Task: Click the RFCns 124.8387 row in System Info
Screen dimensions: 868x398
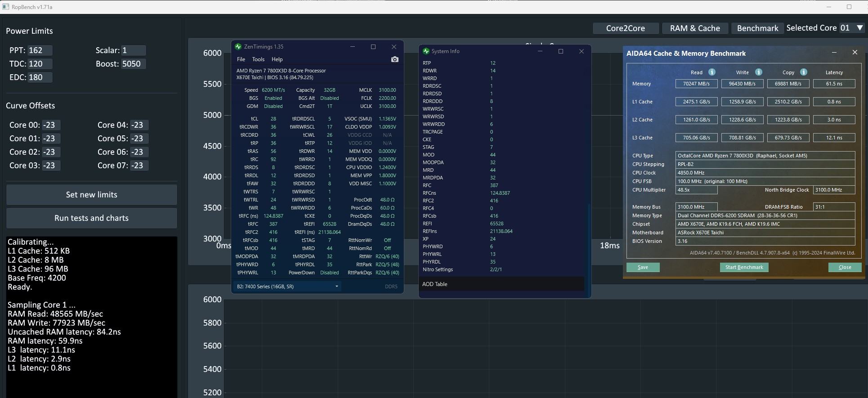Action: tap(501, 193)
